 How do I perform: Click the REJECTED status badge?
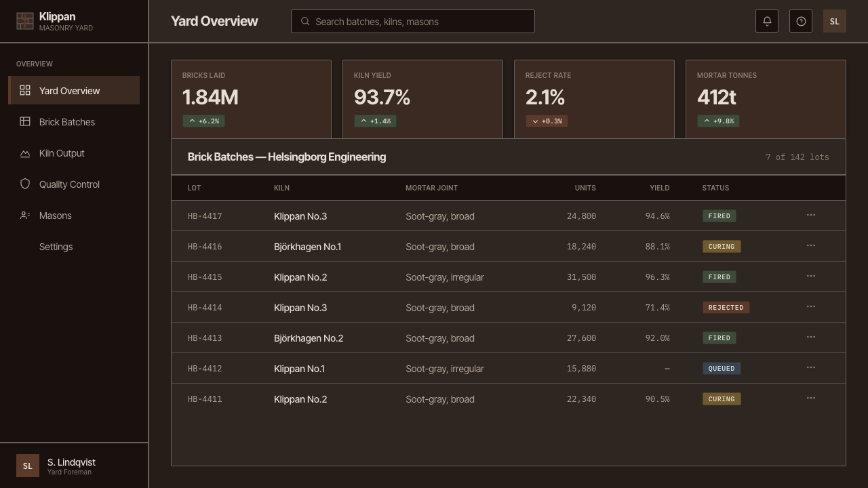(x=726, y=308)
